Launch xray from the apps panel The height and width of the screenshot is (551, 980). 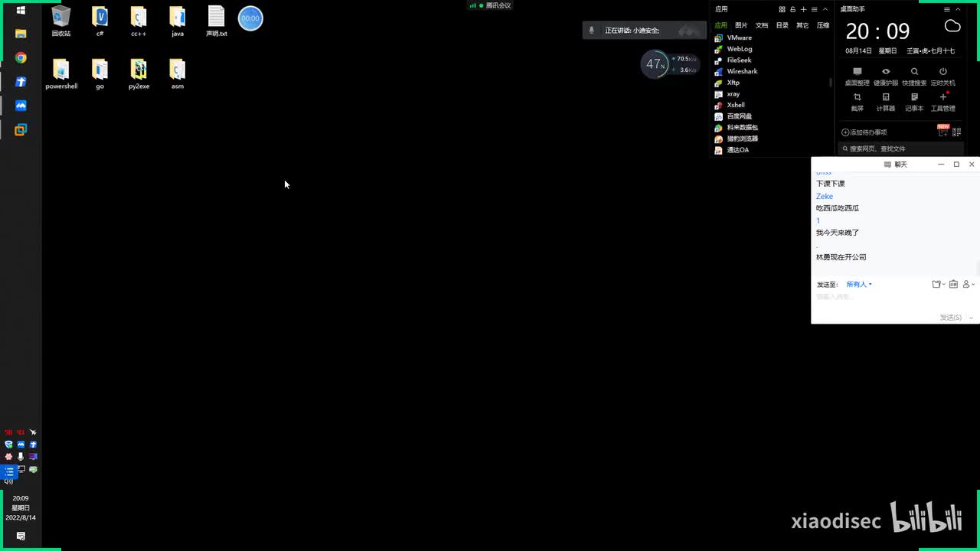[727, 94]
